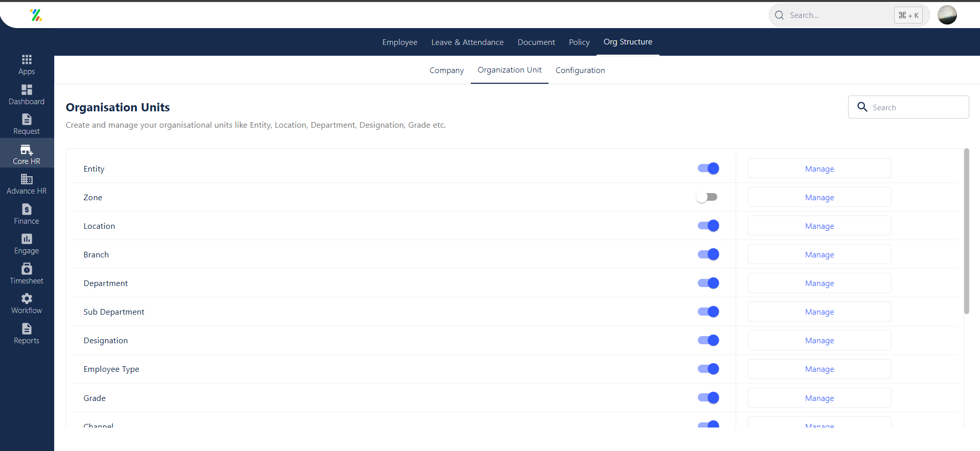Select Organization Unit sub-tab
This screenshot has width=980, height=451.
tap(510, 70)
